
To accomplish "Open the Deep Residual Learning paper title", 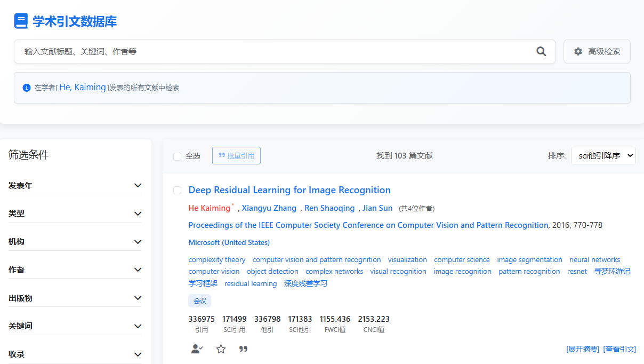I will (289, 190).
